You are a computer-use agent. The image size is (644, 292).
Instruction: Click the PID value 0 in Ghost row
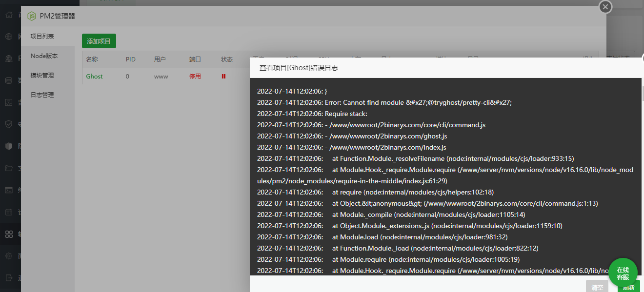128,77
